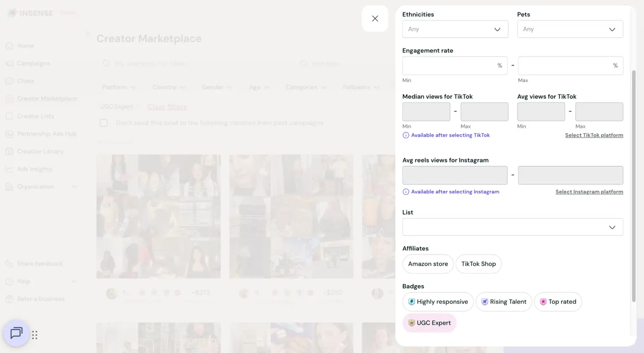This screenshot has width=644, height=353.
Task: Toggle the Top rated badge filter
Action: 558,302
